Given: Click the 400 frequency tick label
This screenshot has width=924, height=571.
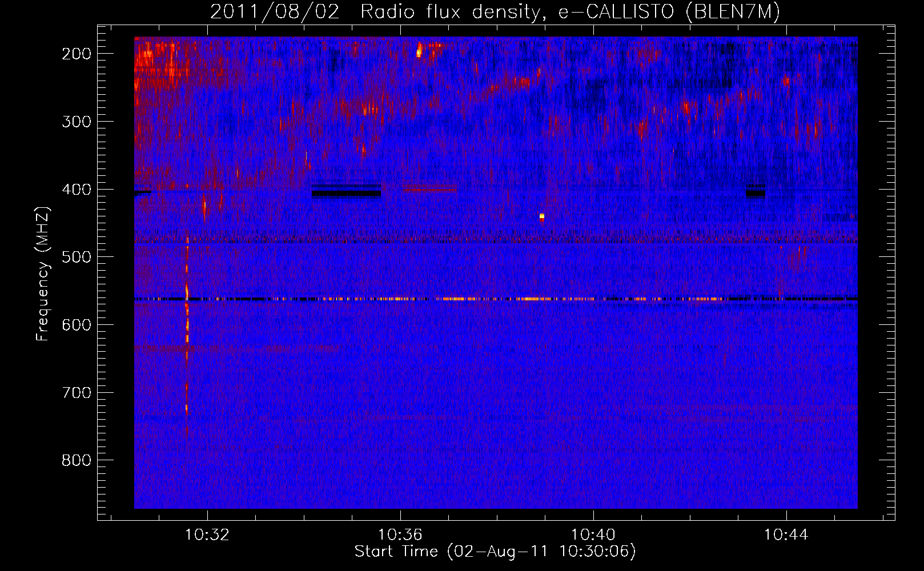Looking at the screenshot, I should tap(76, 190).
